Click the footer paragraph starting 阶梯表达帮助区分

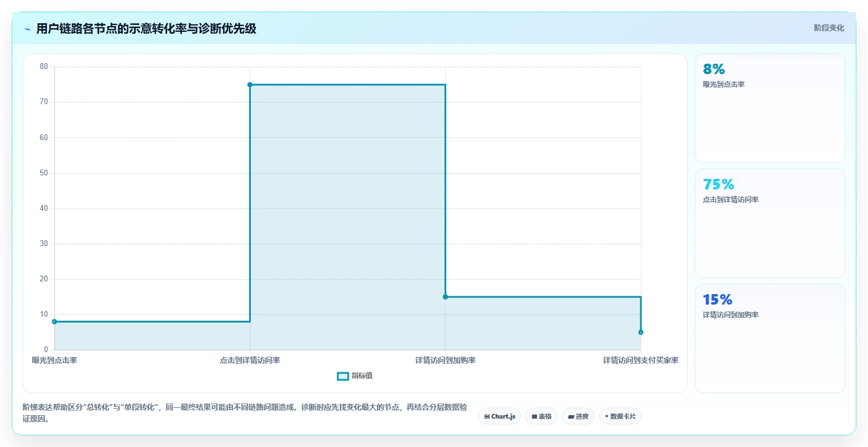point(245,413)
